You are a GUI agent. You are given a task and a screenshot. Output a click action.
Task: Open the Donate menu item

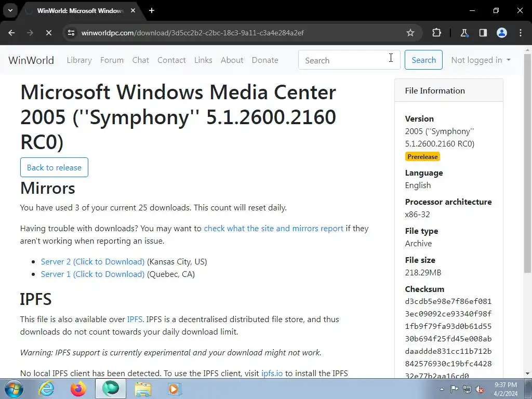[265, 60]
